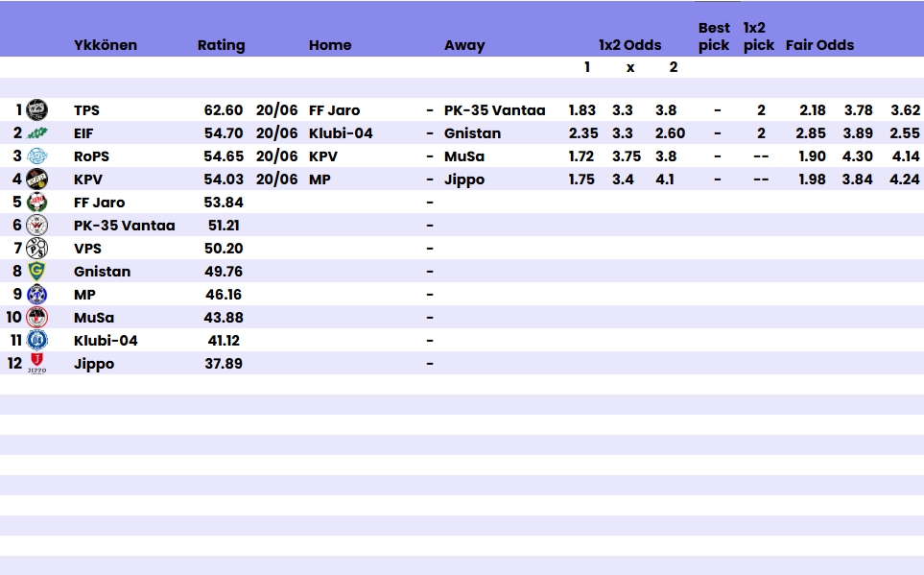Click the FF Jaro crest in row 5
The image size is (924, 575).
tap(36, 203)
